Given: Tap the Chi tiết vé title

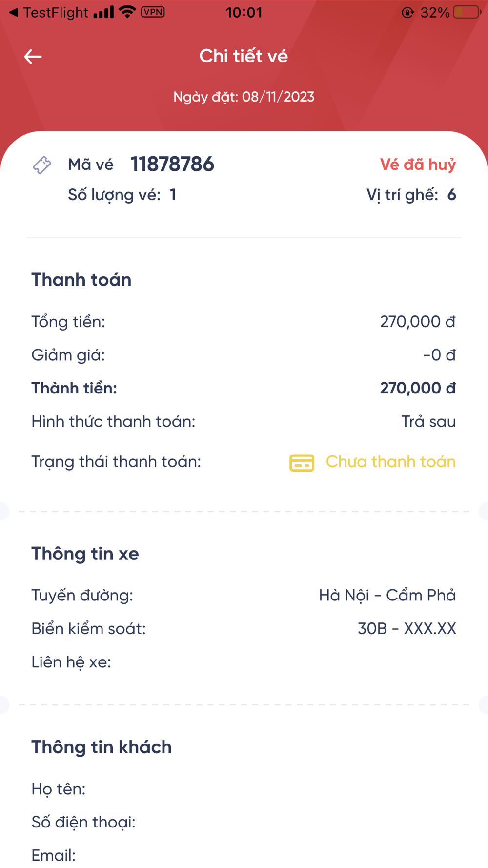Looking at the screenshot, I should [x=244, y=56].
